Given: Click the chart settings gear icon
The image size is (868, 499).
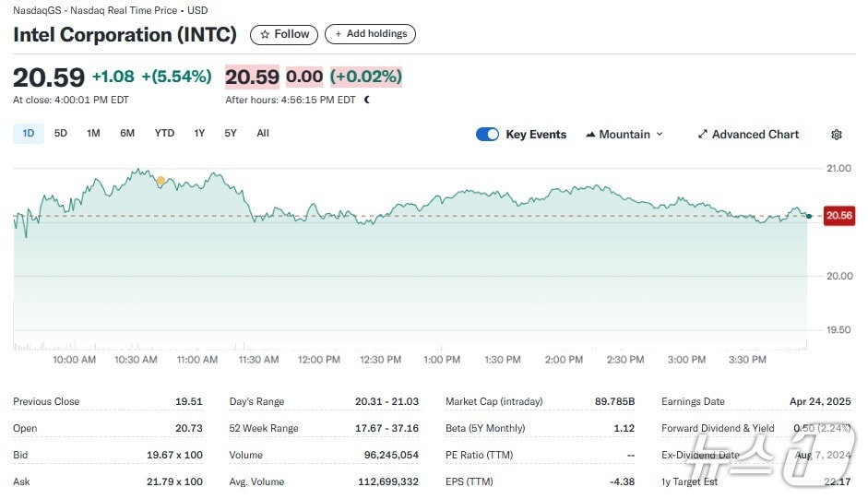Looking at the screenshot, I should click(x=837, y=135).
